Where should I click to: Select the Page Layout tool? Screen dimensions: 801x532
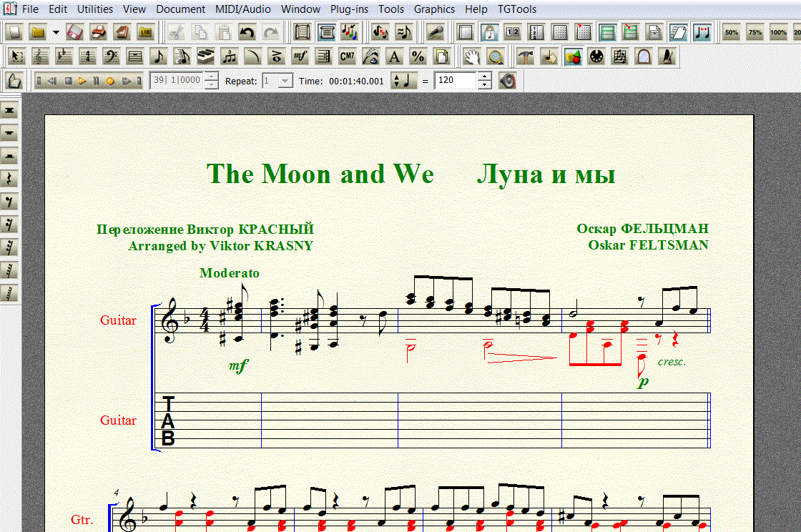441,56
